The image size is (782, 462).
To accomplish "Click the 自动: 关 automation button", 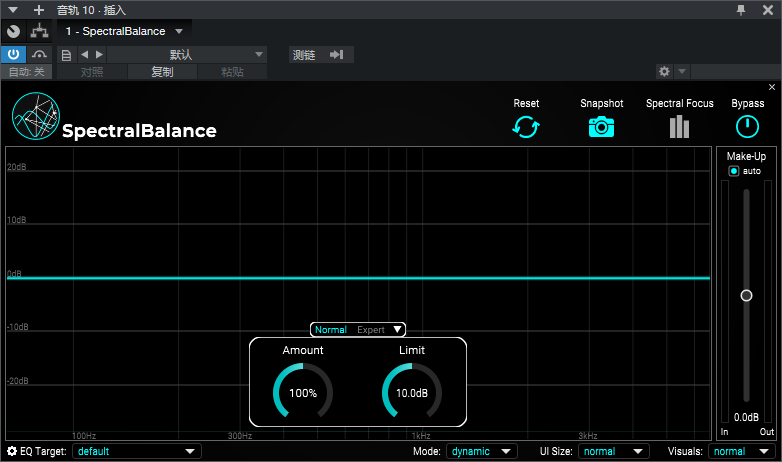I will [x=26, y=72].
